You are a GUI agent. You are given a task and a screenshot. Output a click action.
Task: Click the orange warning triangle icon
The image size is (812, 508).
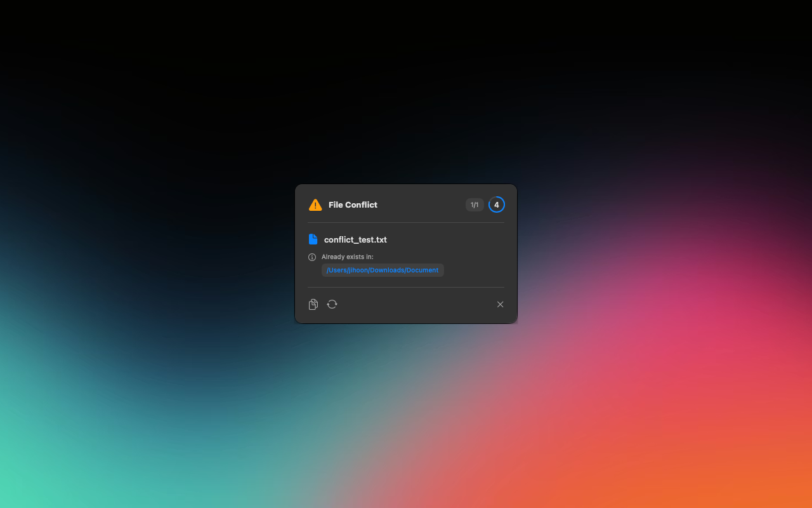click(x=315, y=205)
